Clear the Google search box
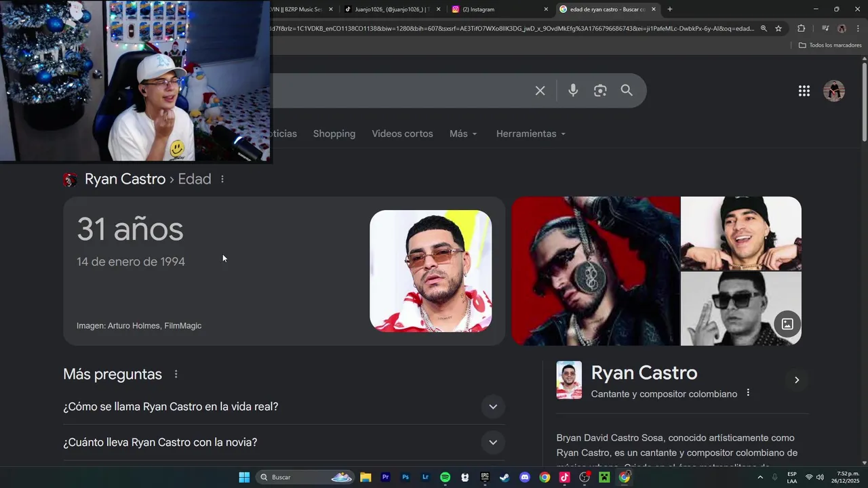This screenshot has width=868, height=488. [540, 90]
